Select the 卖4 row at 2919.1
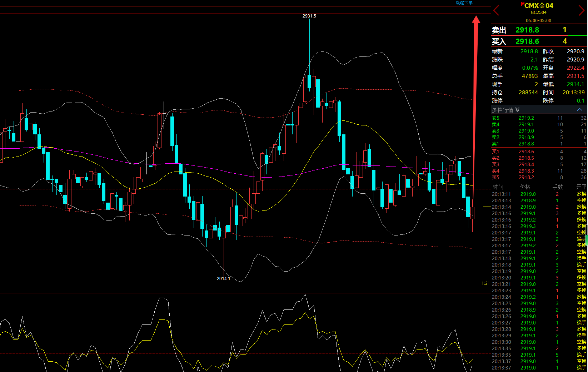This screenshot has width=588, height=372. 539,124
